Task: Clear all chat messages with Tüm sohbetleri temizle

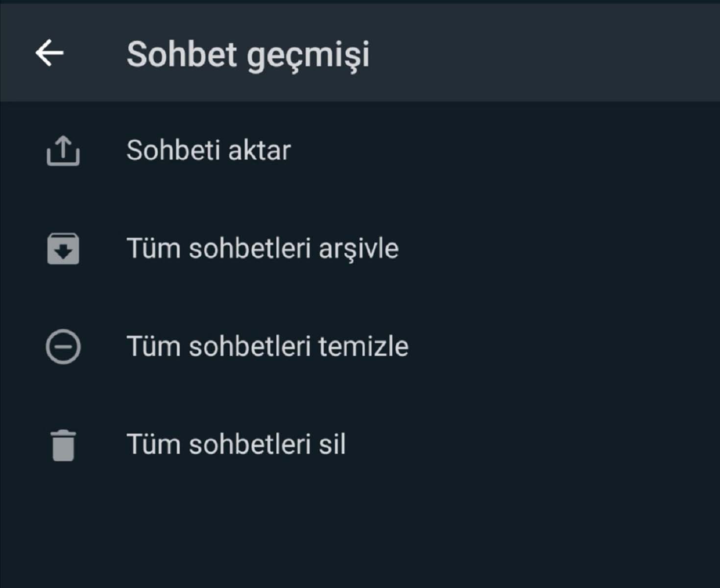Action: coord(268,346)
